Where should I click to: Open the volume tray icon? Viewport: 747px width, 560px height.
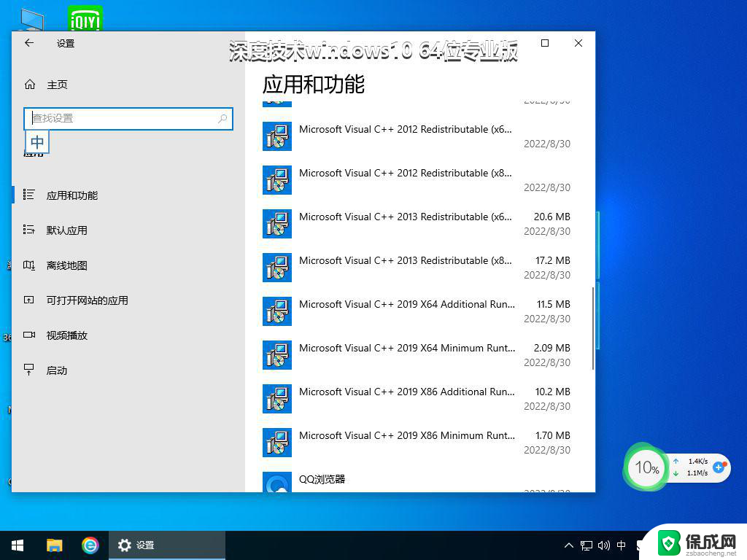click(603, 545)
